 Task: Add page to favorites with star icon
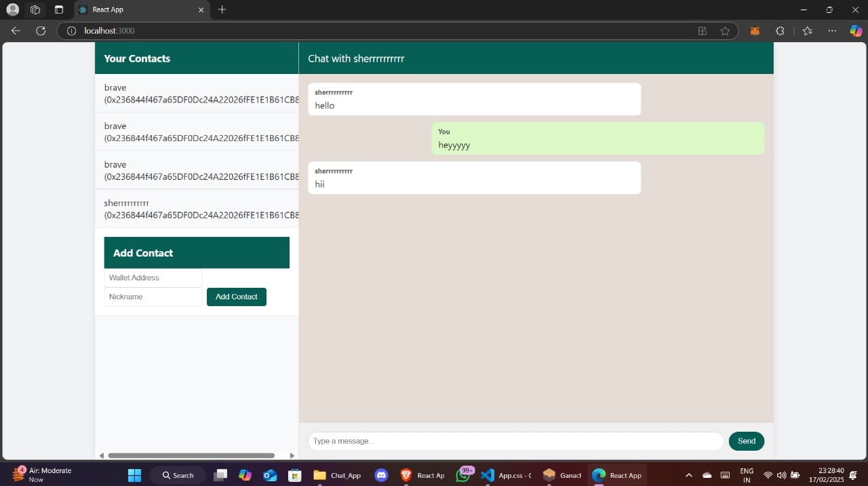tap(725, 31)
